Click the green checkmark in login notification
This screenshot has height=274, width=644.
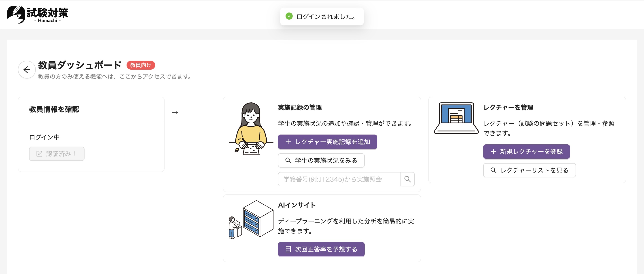(x=290, y=16)
